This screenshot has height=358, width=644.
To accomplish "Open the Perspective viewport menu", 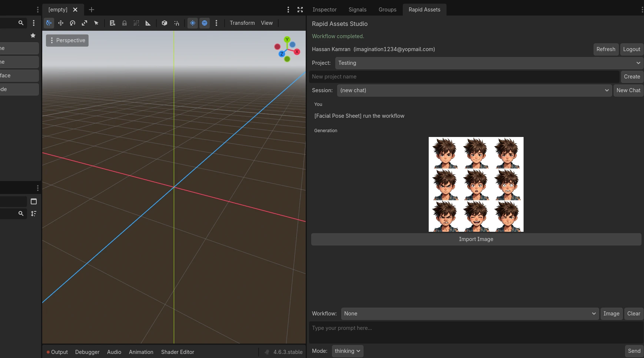I will pos(67,40).
